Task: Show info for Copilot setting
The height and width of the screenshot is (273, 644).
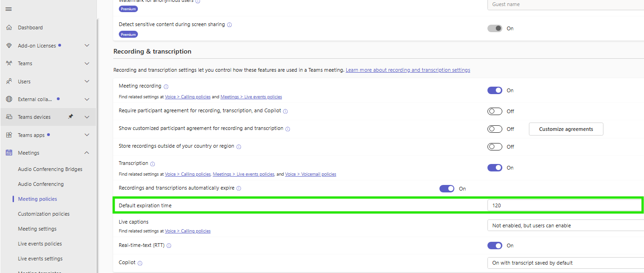Action: 140,263
